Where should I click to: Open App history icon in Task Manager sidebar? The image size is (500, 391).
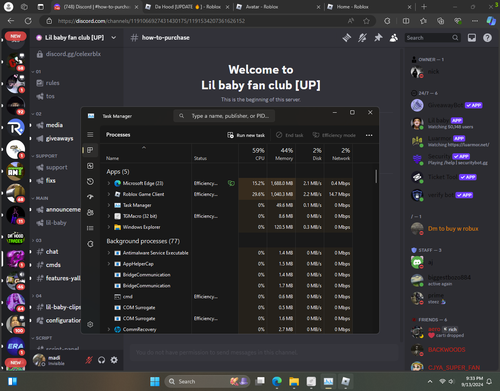tap(90, 181)
